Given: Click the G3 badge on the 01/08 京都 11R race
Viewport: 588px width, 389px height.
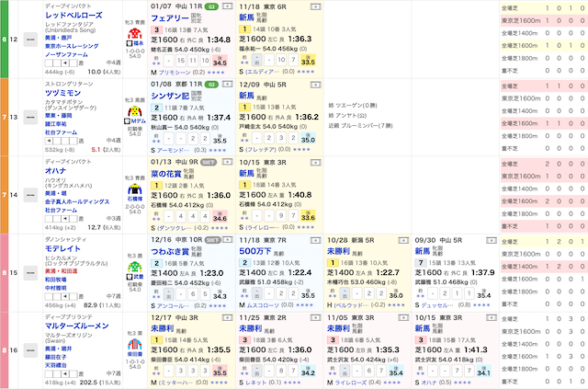Looking at the screenshot, I should pos(210,83).
